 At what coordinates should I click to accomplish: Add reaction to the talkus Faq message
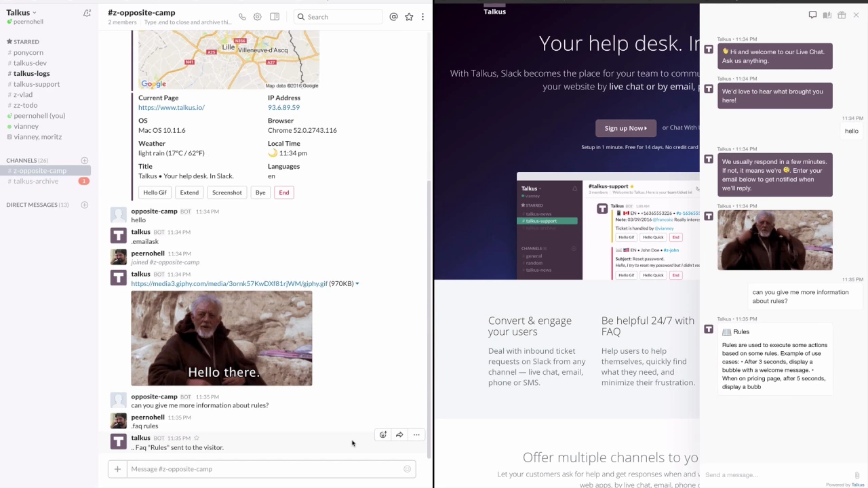pyautogui.click(x=383, y=434)
